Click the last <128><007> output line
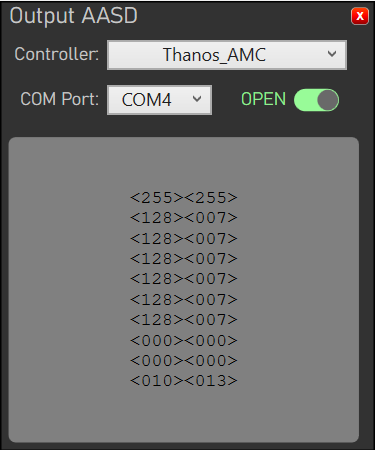Image resolution: width=375 pixels, height=450 pixels. click(x=184, y=320)
